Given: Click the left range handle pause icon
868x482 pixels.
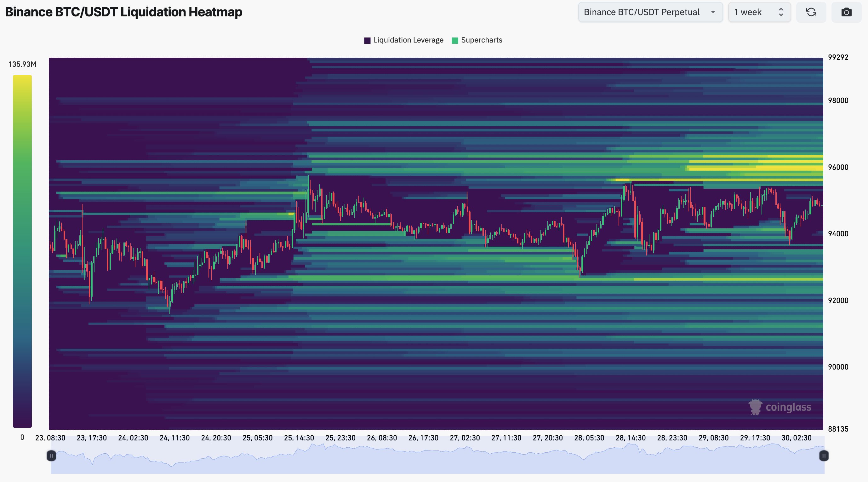Looking at the screenshot, I should click(x=51, y=456).
